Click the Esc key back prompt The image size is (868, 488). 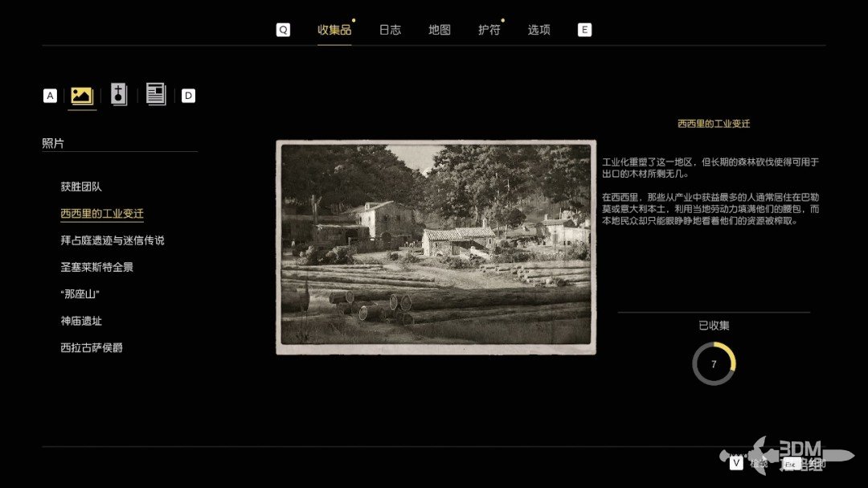(791, 464)
